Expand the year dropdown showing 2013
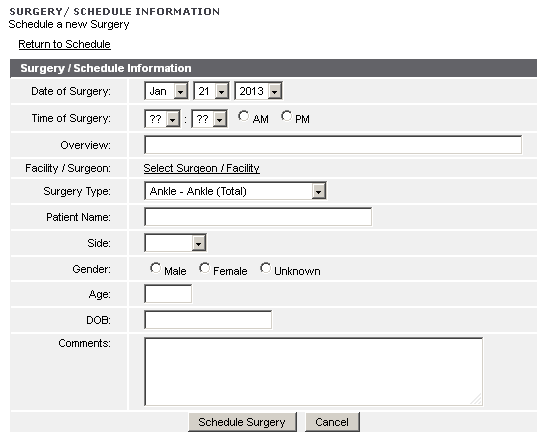Screen dimensions: 547x444 point(258,91)
